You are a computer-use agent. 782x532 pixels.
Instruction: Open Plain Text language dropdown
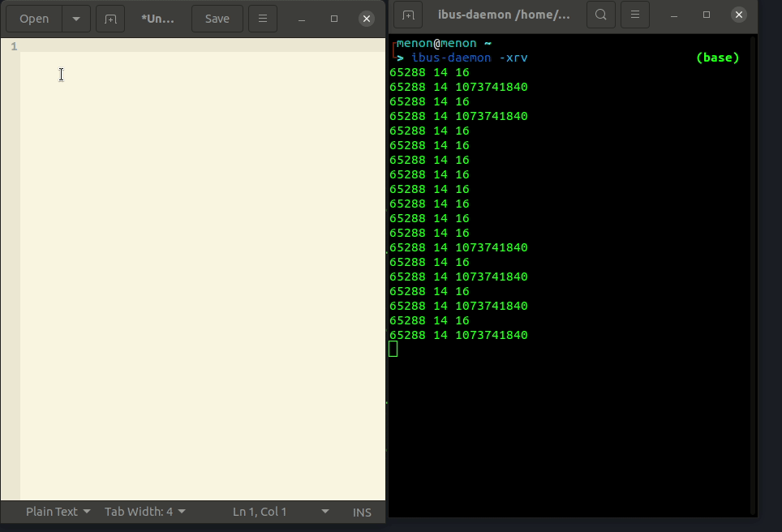(58, 512)
